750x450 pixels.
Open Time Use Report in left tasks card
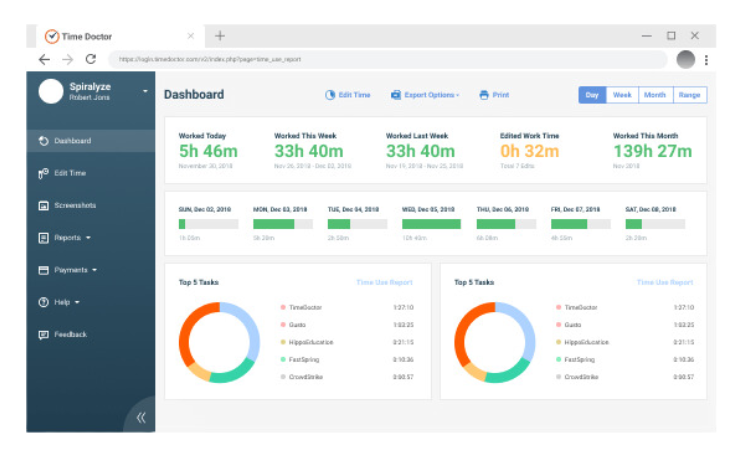[384, 283]
